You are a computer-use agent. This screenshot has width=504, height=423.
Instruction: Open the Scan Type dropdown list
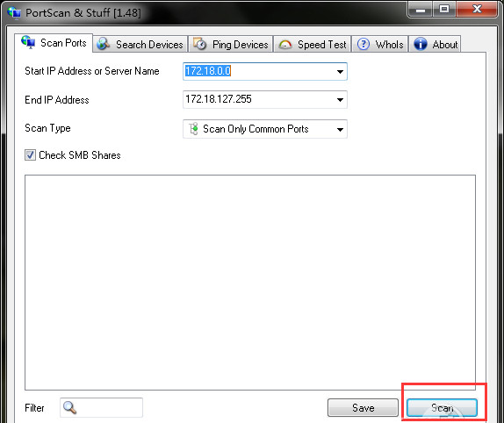tap(265, 129)
